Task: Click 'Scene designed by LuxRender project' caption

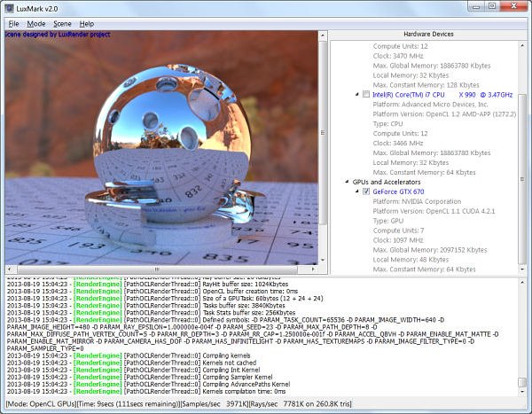Action: [x=58, y=35]
